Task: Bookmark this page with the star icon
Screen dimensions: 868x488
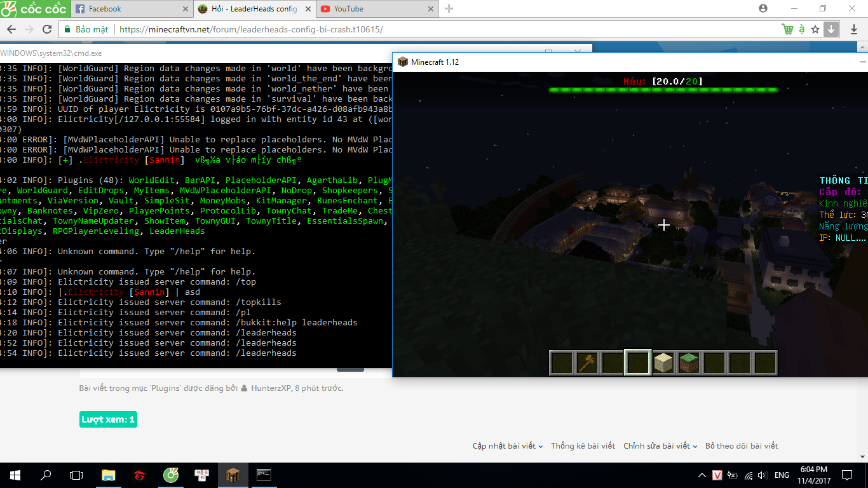Action: 815,29
